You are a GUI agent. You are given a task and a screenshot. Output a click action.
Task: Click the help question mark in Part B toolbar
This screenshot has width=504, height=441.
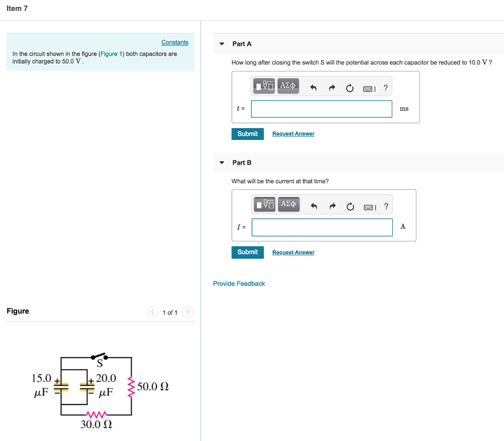(x=386, y=206)
